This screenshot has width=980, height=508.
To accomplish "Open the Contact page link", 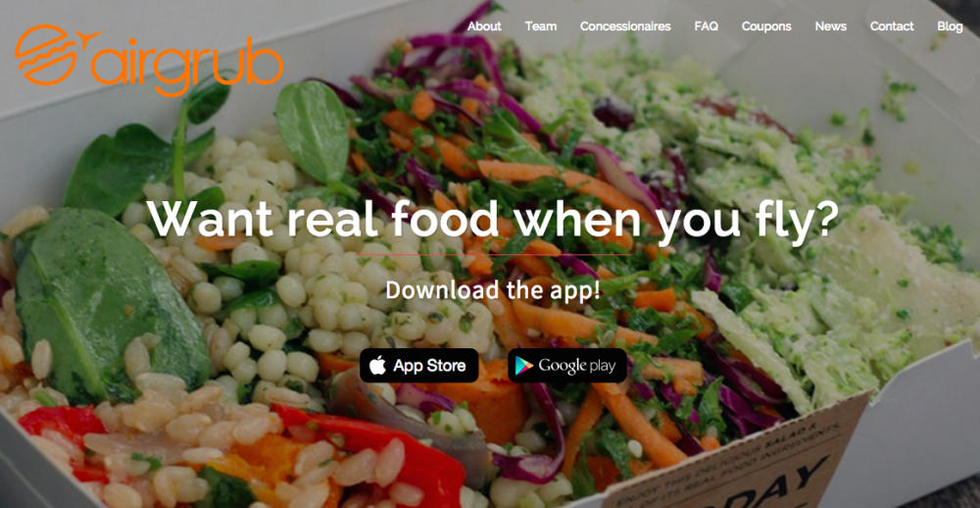I will pyautogui.click(x=892, y=26).
